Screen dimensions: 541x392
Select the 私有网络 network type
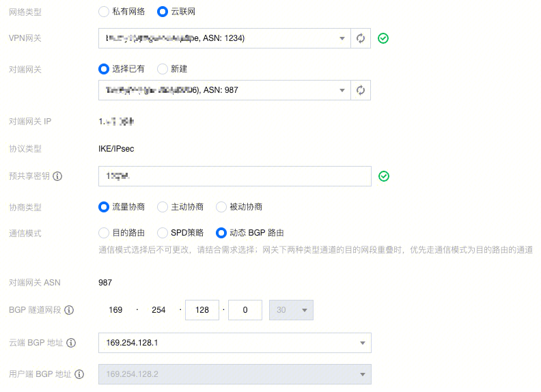pyautogui.click(x=104, y=12)
